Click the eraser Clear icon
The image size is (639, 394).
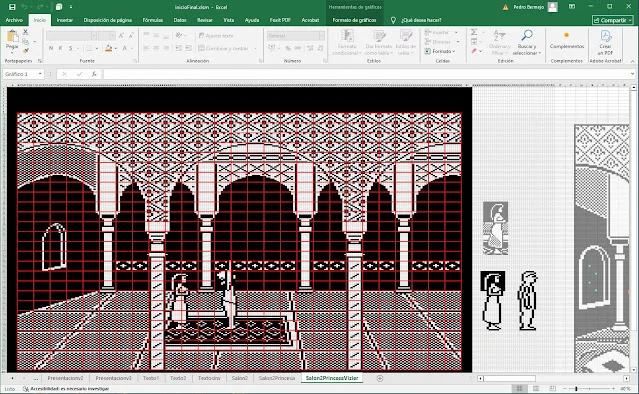474,51
